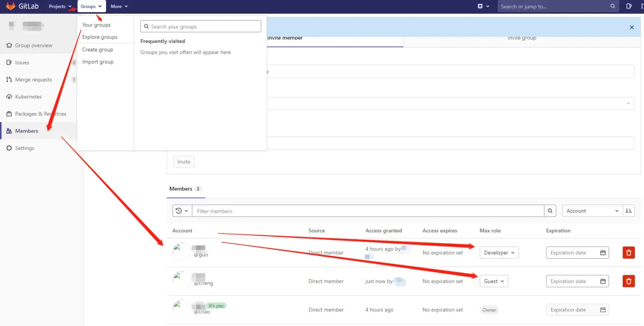Click the search magnifier next to Filter members
The width and height of the screenshot is (644, 326).
coord(550,211)
